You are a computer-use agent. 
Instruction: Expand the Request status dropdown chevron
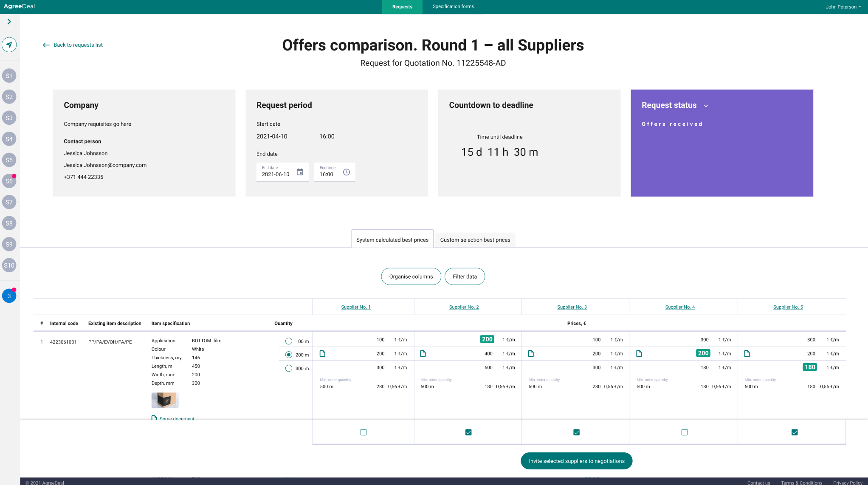coord(706,106)
